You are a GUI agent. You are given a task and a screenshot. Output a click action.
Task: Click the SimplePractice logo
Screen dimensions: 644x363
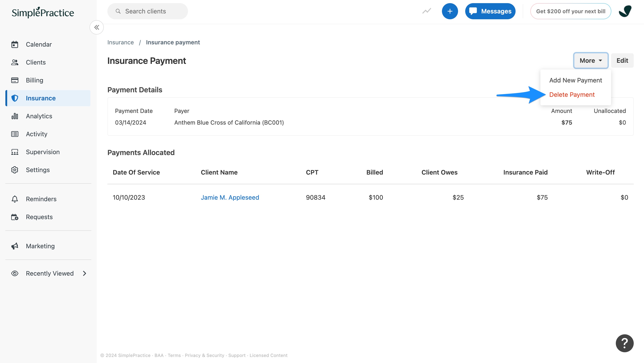click(43, 13)
